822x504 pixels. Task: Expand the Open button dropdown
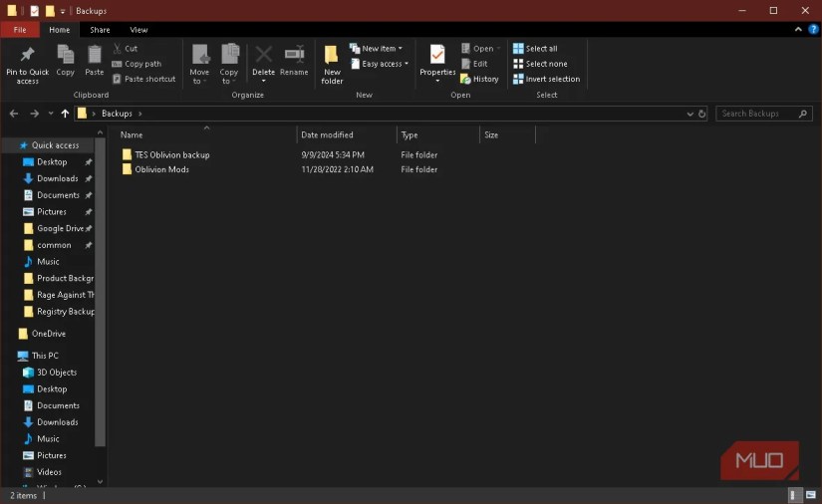point(498,48)
